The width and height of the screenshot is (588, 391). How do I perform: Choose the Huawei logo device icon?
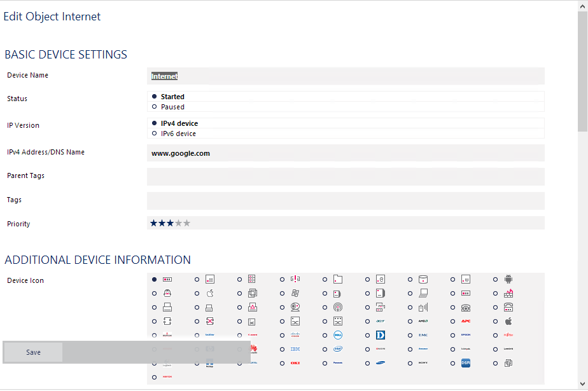tap(254, 349)
